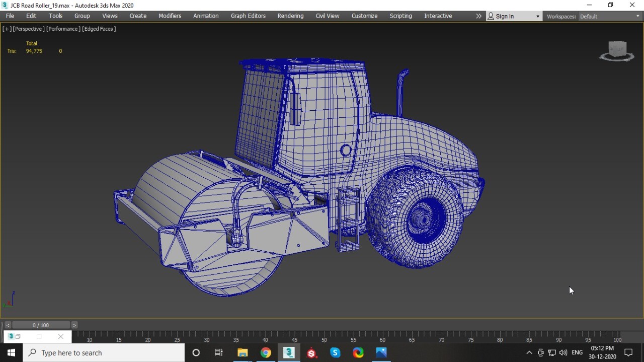644x362 pixels.
Task: Click the [Perspective] viewport label
Action: 29,29
